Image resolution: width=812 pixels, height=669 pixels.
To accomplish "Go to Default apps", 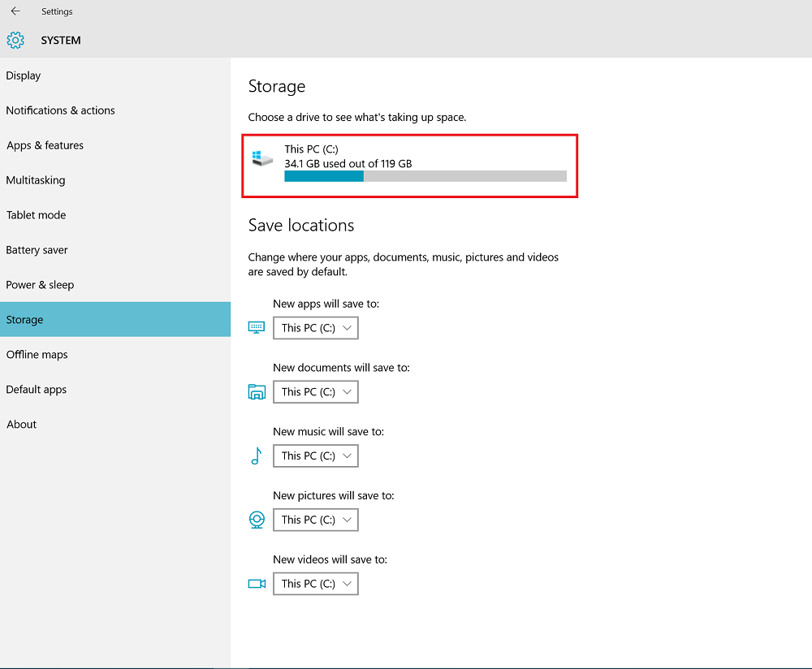I will [115, 390].
